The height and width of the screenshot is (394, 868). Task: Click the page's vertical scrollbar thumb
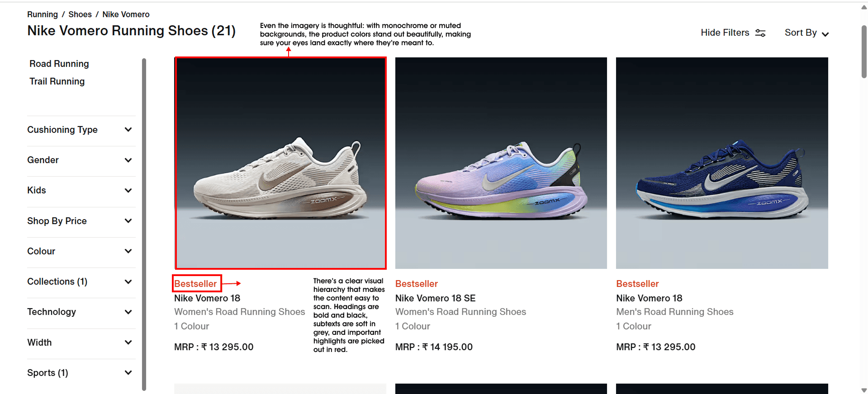point(864,52)
